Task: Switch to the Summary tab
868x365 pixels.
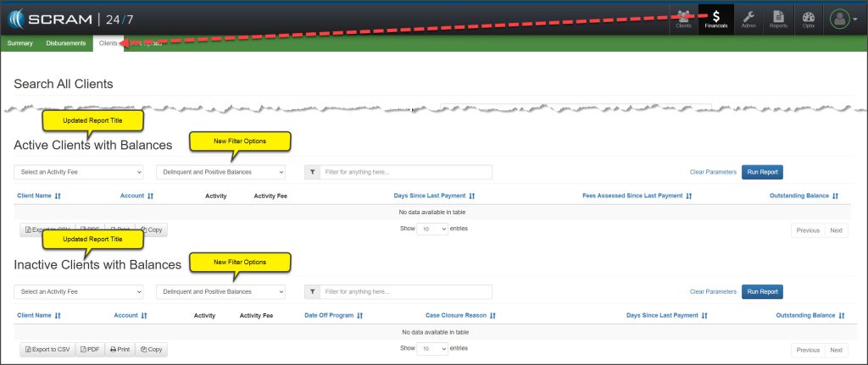Action: click(19, 43)
